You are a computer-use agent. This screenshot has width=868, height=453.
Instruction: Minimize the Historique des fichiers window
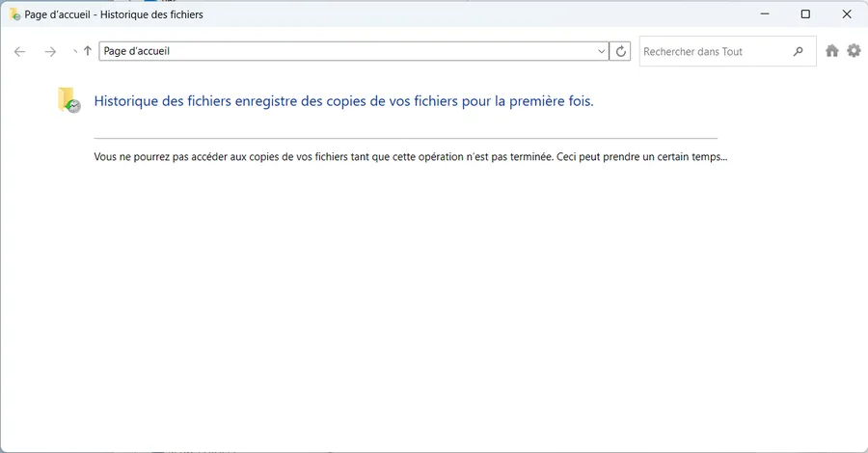[765, 14]
